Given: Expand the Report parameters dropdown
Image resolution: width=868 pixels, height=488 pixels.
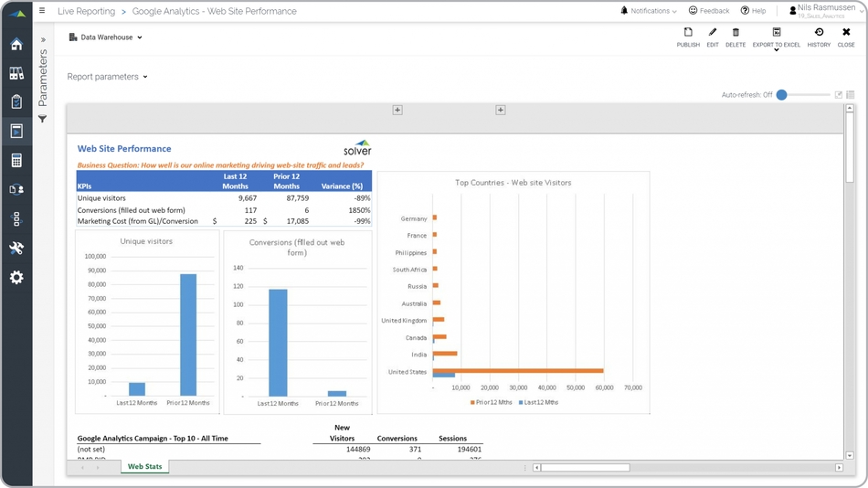Looking at the screenshot, I should [x=107, y=77].
